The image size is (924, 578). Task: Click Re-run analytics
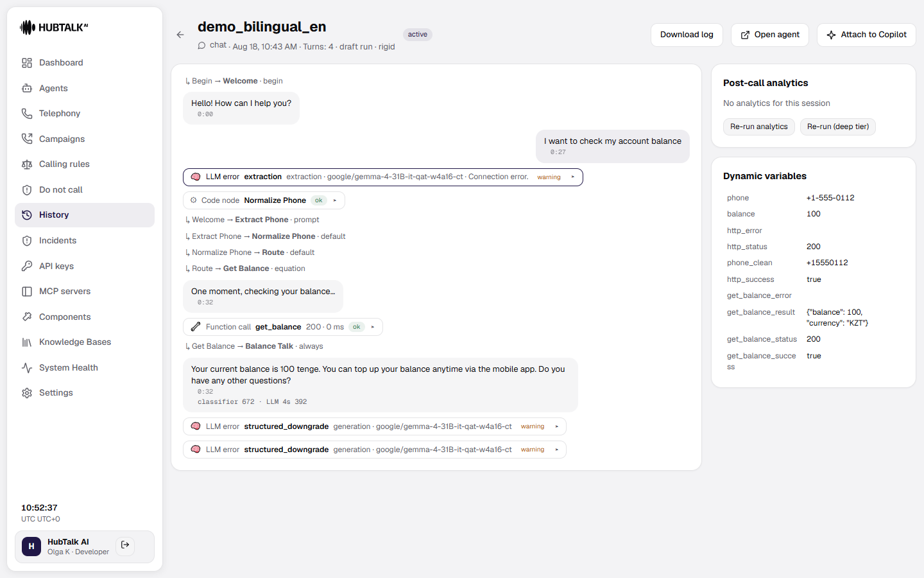coord(759,127)
